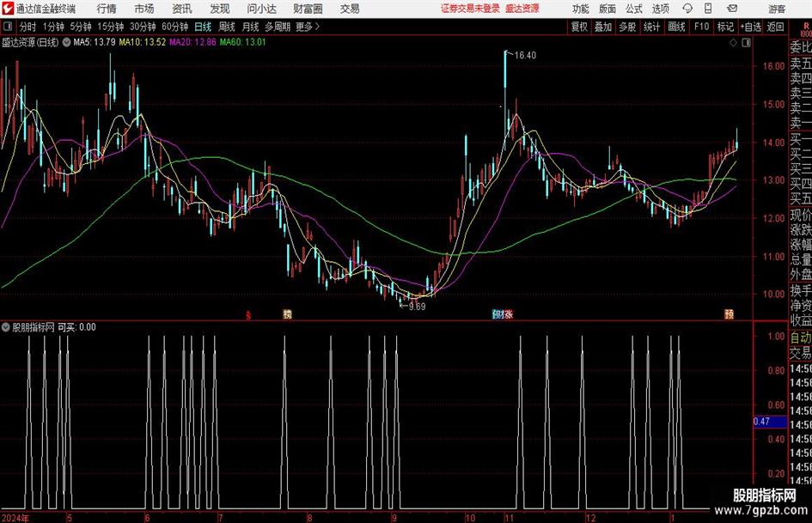This screenshot has width=812, height=523.
Task: Open the 版面 menu
Action: (x=607, y=9)
